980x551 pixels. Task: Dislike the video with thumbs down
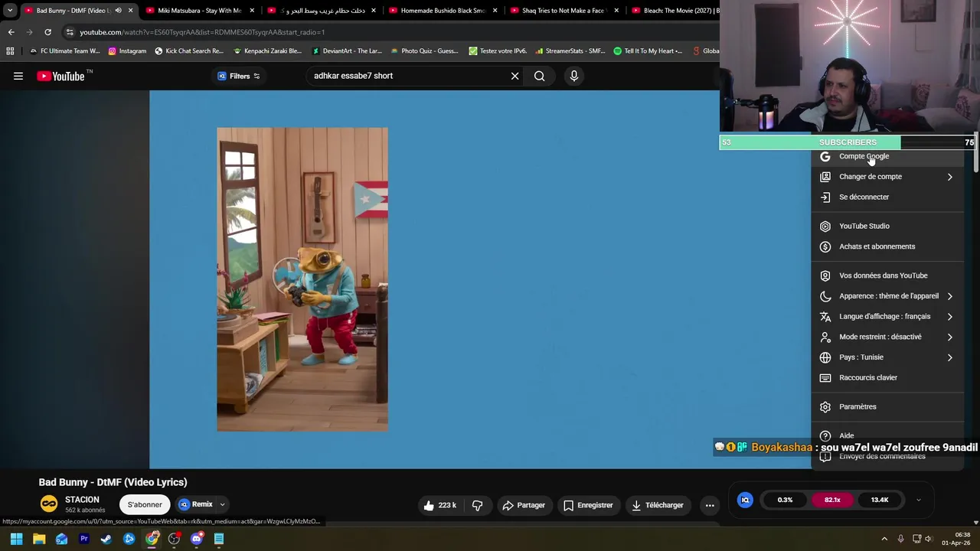click(x=477, y=505)
